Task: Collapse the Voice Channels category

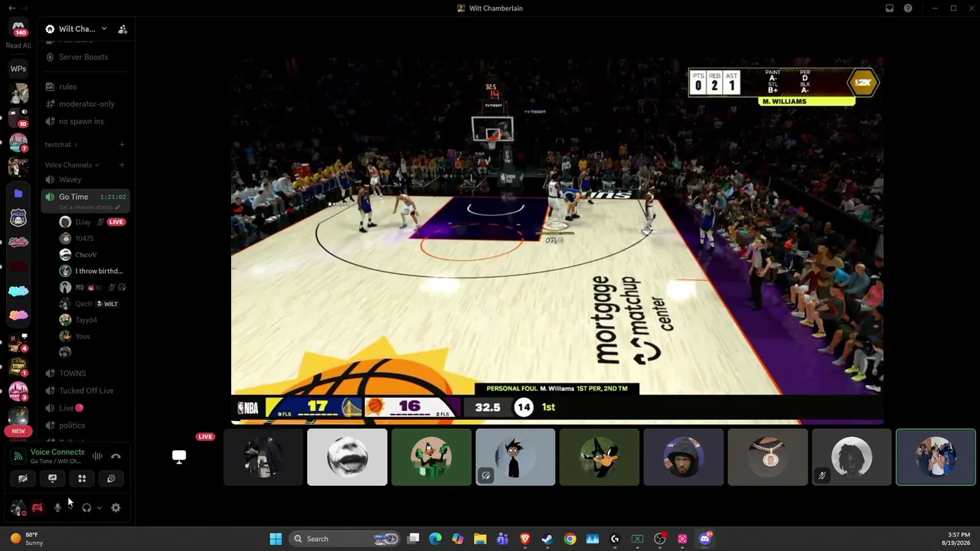Action: pyautogui.click(x=72, y=165)
